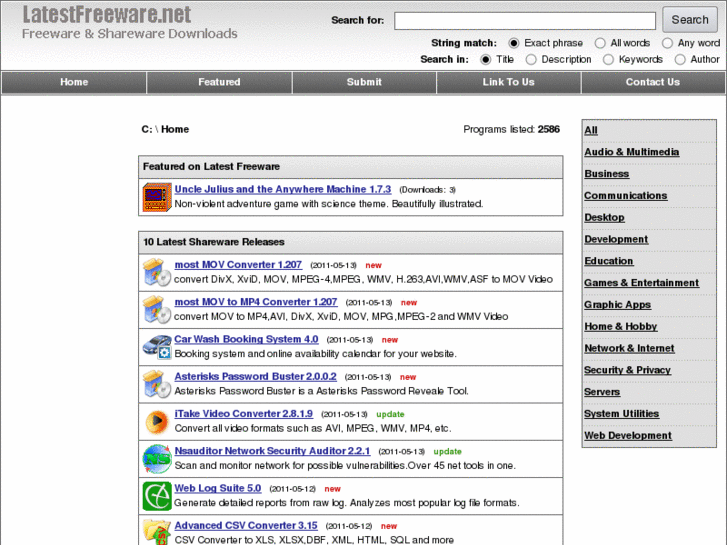Choose Keywords in Search in options
Image resolution: width=727 pixels, height=545 pixels.
(608, 60)
